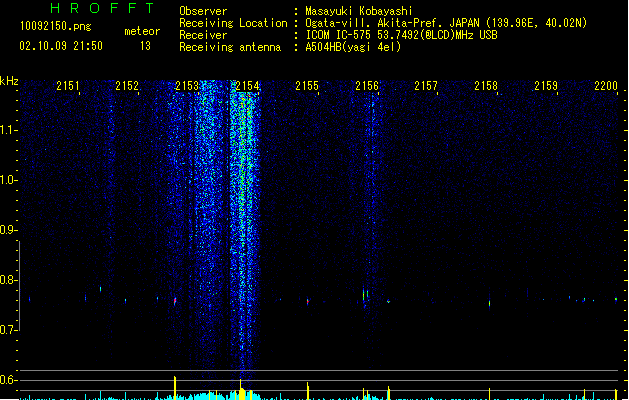Click the 1.1 kHz frequency tick label

pyautogui.click(x=8, y=130)
